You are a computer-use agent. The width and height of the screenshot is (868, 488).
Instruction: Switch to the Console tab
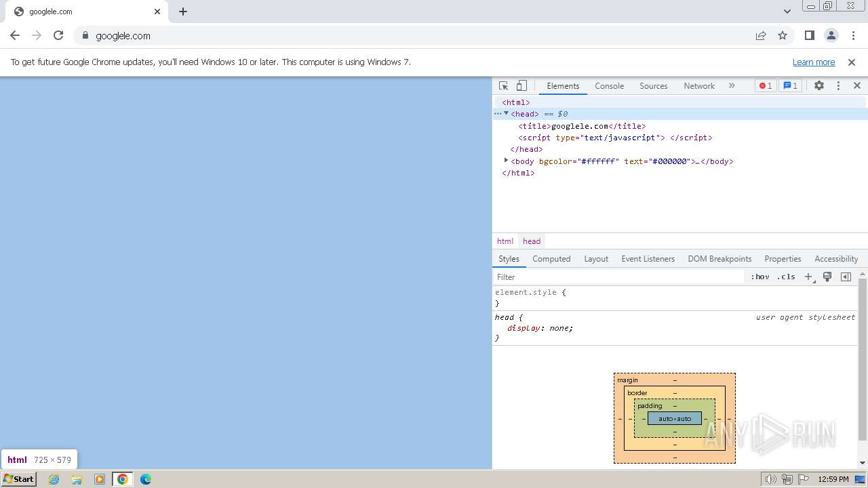tap(609, 86)
